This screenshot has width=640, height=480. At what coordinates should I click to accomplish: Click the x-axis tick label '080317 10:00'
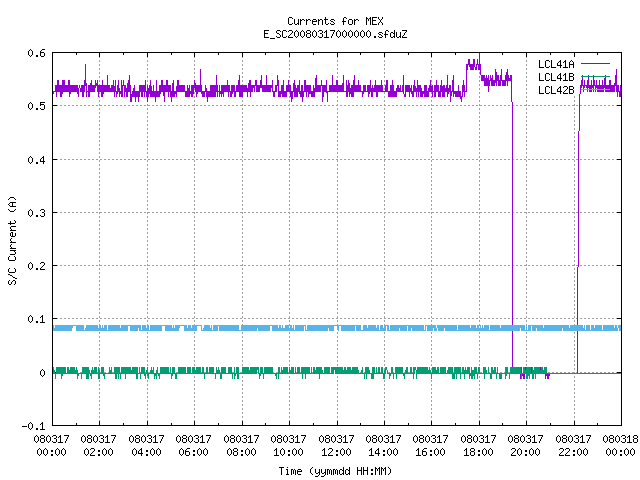point(289,446)
